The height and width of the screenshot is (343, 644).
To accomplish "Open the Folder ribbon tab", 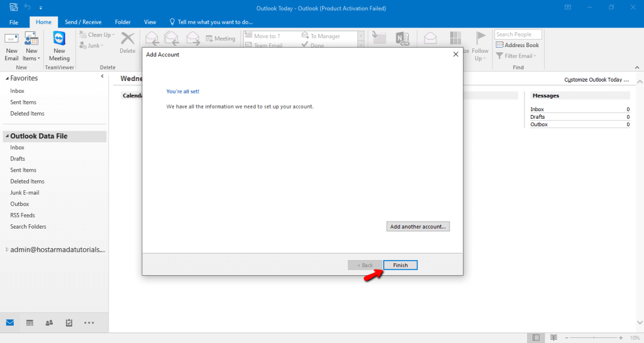I will point(123,22).
